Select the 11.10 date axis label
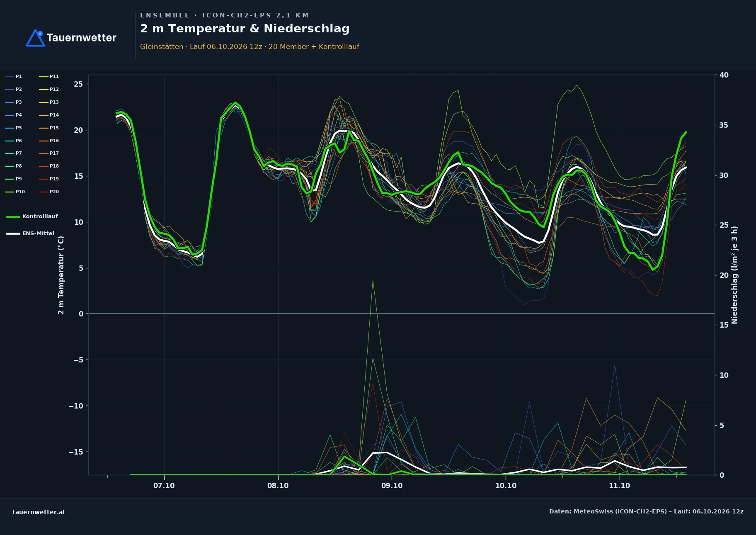 (x=619, y=486)
